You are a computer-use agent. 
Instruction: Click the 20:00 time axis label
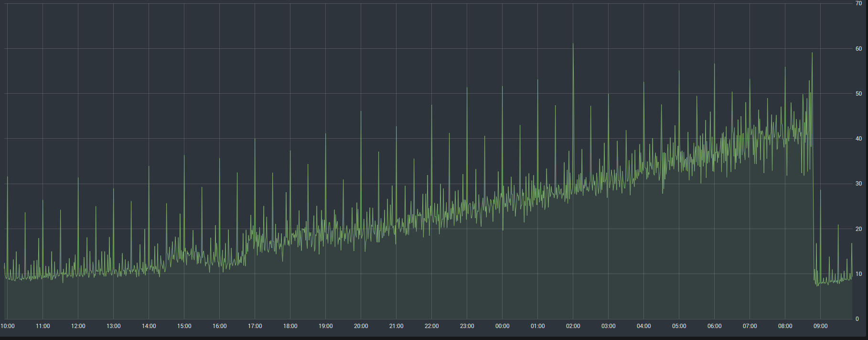pyautogui.click(x=361, y=326)
